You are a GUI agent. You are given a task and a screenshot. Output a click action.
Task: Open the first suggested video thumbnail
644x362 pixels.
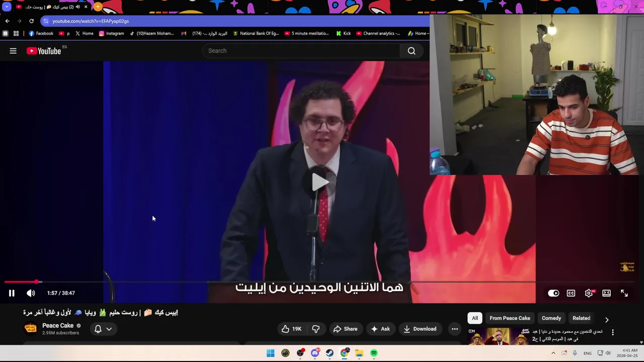pos(498,336)
